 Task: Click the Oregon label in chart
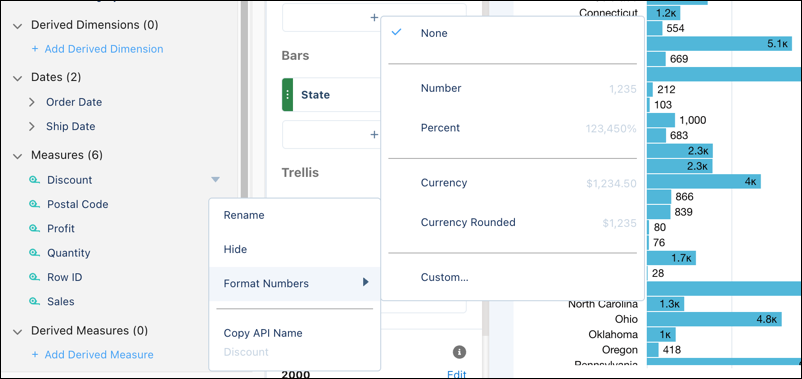pyautogui.click(x=620, y=350)
